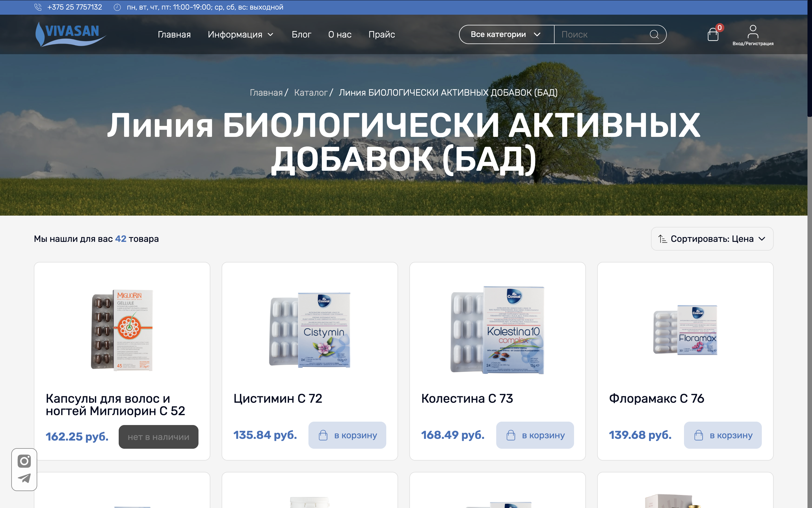
Task: Focus the Поиск search field
Action: [x=602, y=34]
